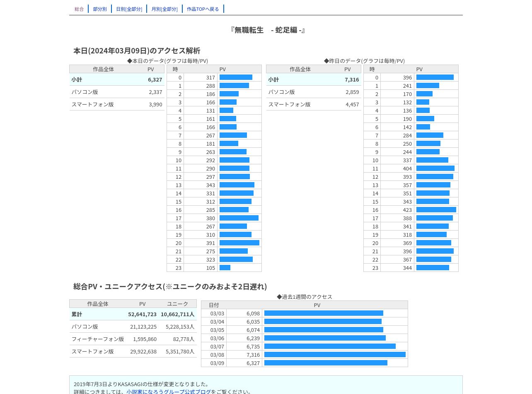Click today's subtotal value 6,327
The image size is (532, 394).
[x=155, y=79]
